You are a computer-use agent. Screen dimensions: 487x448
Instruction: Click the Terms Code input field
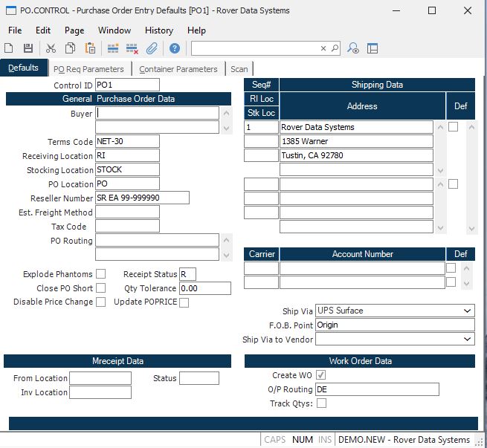pyautogui.click(x=127, y=141)
